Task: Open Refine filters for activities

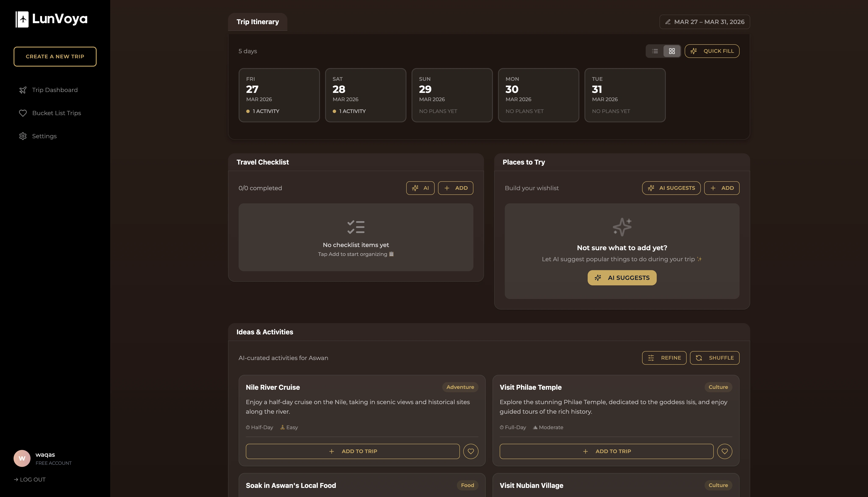Action: point(664,358)
